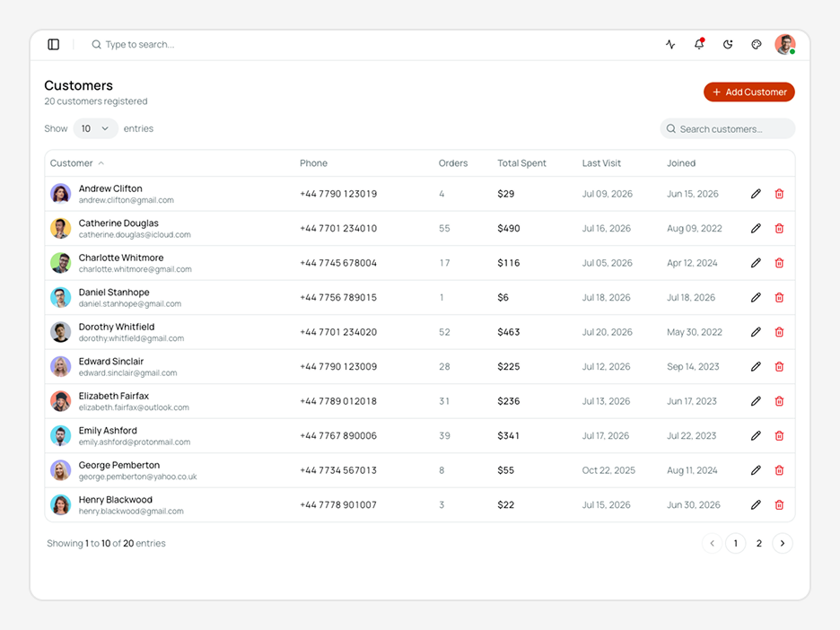Click the Showing 1 to 10 of 20 entries text

(106, 543)
